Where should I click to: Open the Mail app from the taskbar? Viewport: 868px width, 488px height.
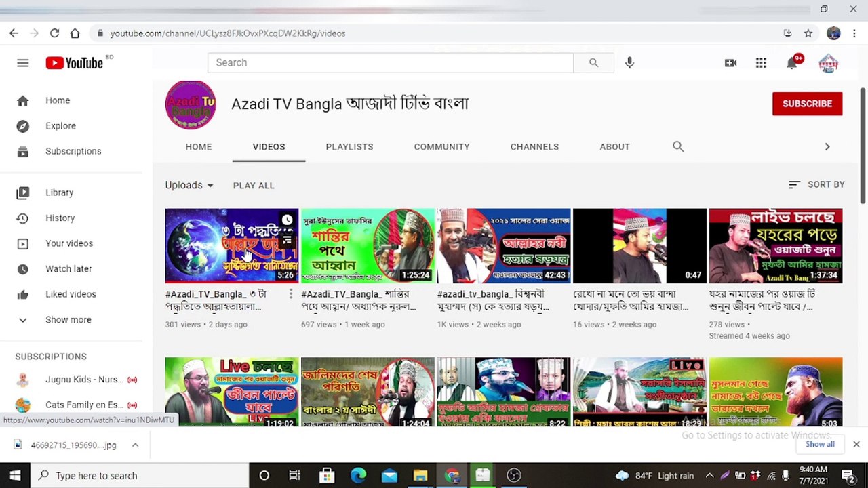(x=389, y=476)
